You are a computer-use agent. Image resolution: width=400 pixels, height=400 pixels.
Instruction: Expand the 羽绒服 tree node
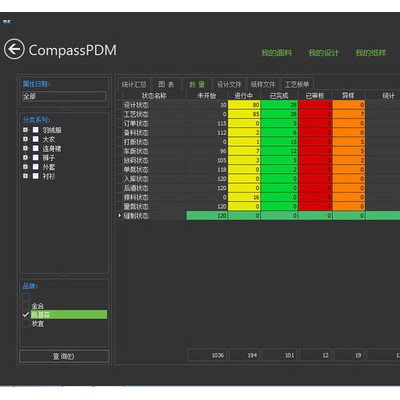pos(25,130)
